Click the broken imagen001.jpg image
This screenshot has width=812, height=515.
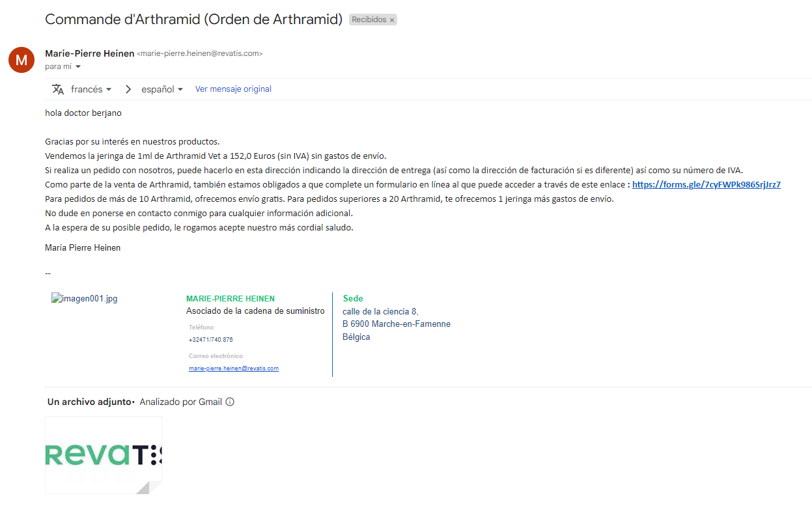[85, 299]
